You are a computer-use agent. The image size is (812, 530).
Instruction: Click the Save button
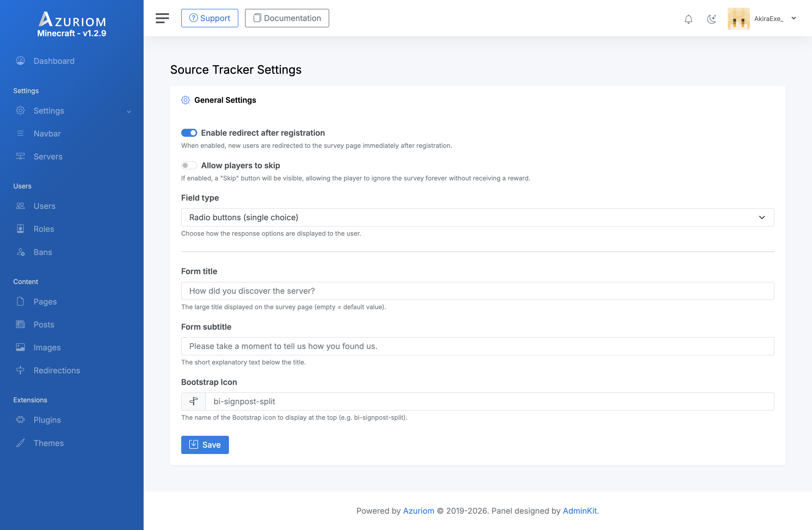pos(205,445)
